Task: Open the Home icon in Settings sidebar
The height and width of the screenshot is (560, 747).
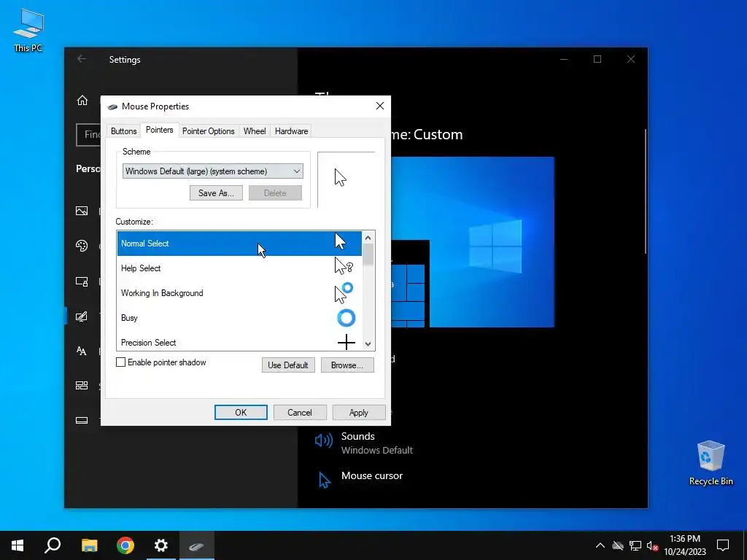Action: click(82, 100)
